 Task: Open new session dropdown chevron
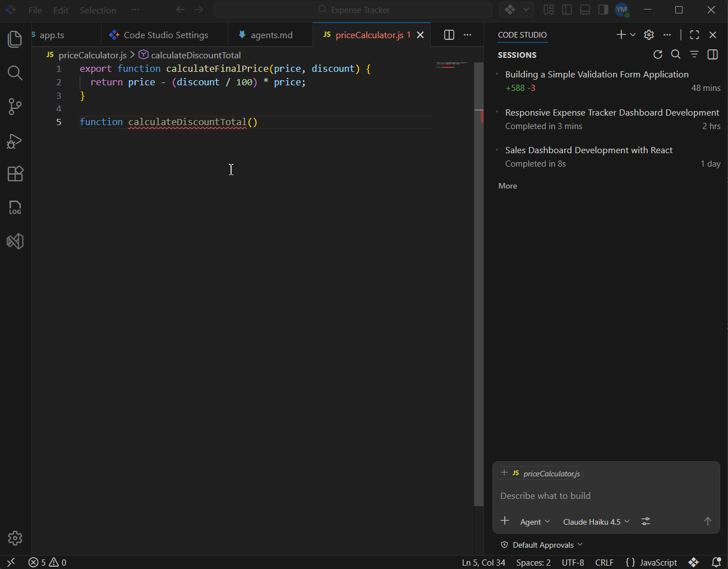633,35
